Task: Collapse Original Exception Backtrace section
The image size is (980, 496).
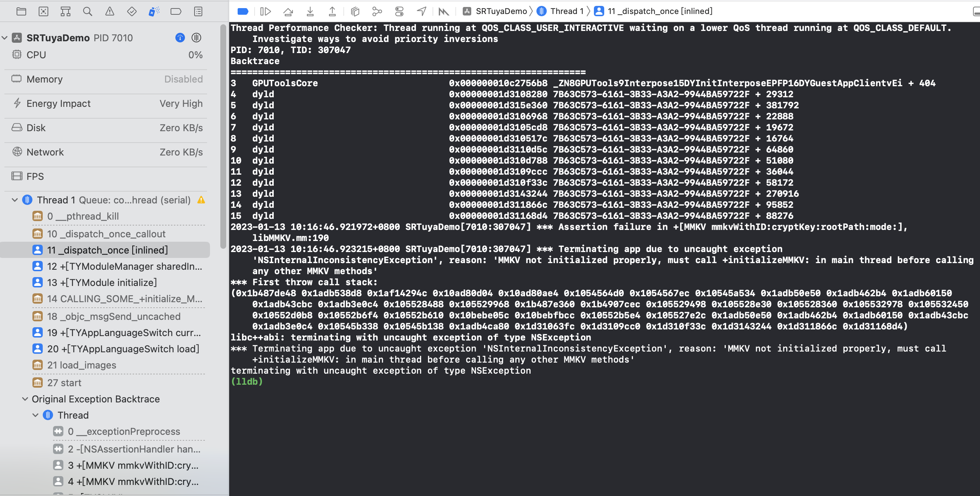Action: 25,399
